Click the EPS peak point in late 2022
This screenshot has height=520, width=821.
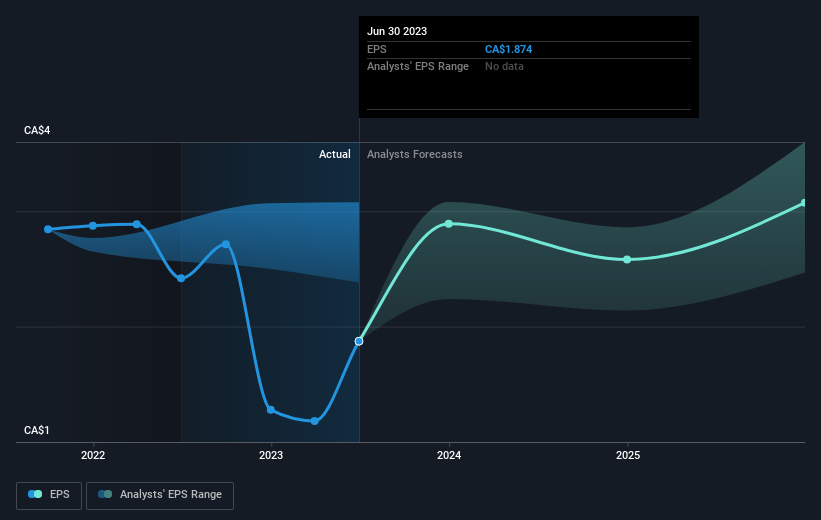pyautogui.click(x=226, y=244)
